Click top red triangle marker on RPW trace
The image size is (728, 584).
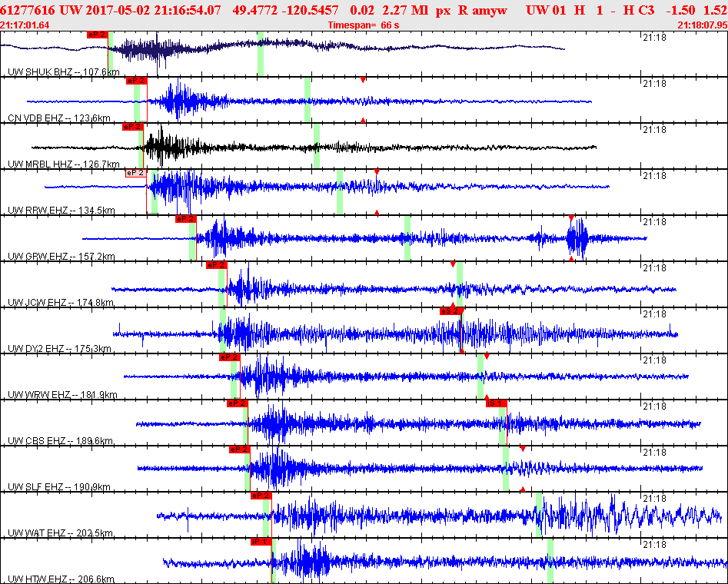pos(377,172)
